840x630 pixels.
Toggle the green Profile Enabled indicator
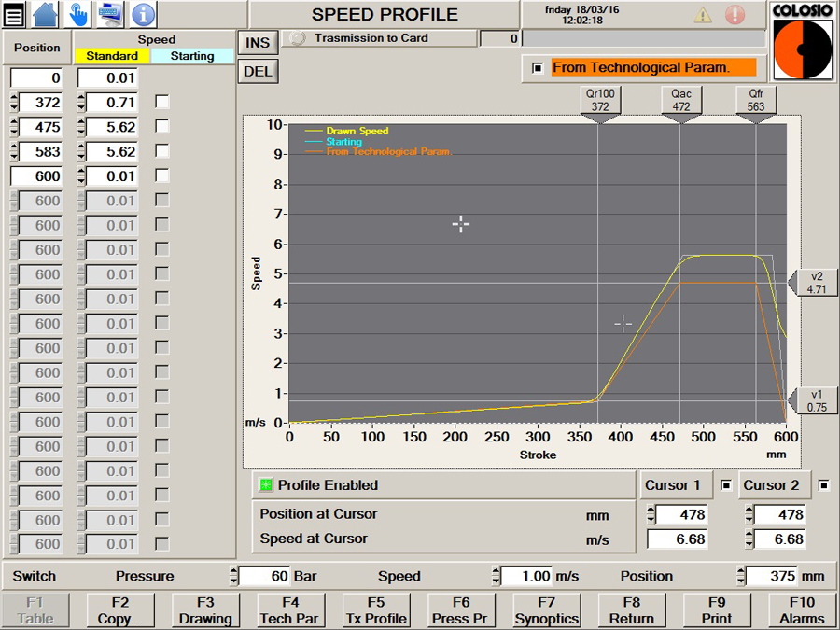coord(265,485)
